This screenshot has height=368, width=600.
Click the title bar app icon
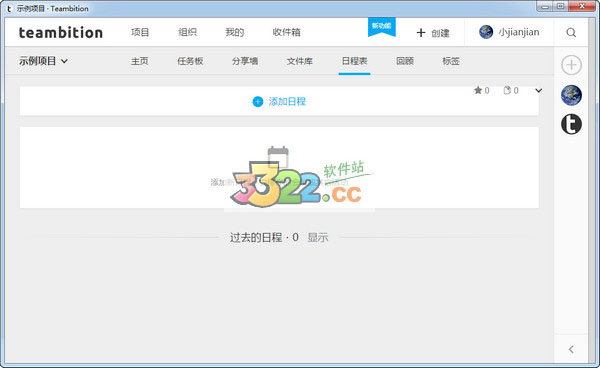click(x=9, y=8)
